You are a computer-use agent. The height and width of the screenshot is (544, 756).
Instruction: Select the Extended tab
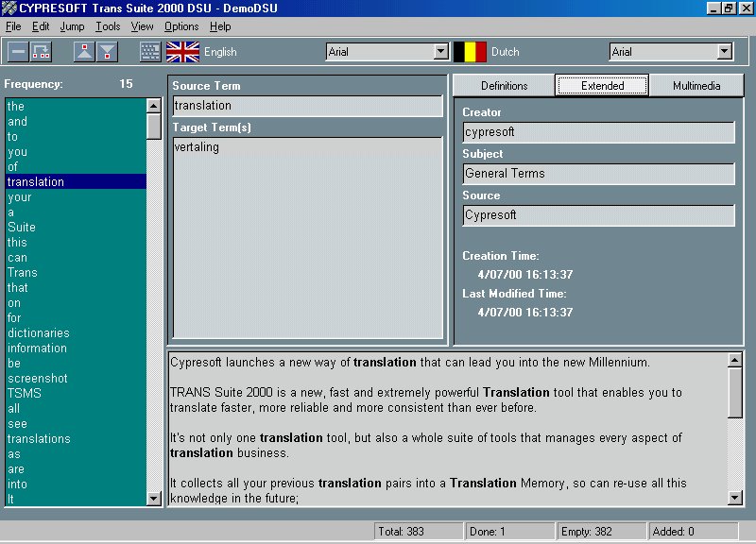click(602, 86)
